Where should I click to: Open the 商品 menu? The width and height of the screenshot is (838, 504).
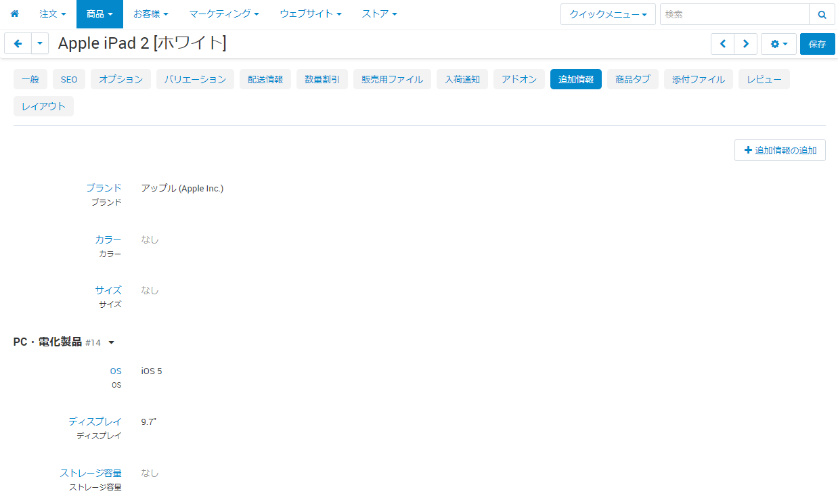[100, 14]
